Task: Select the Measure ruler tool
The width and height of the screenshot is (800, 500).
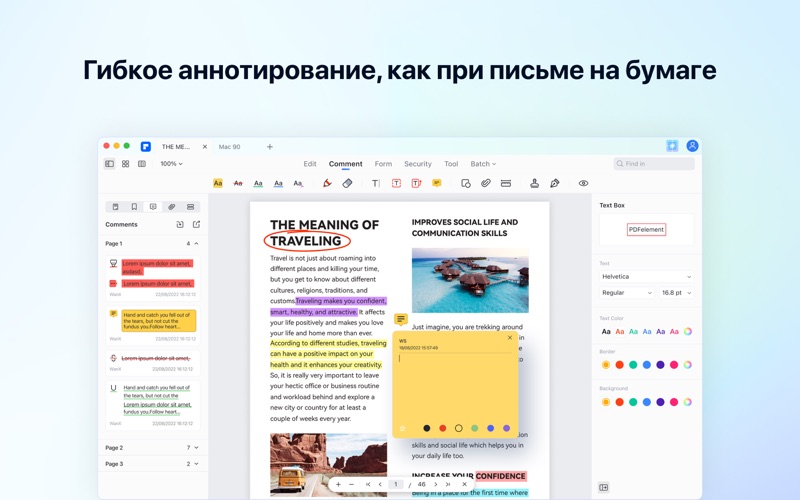Action: (506, 183)
